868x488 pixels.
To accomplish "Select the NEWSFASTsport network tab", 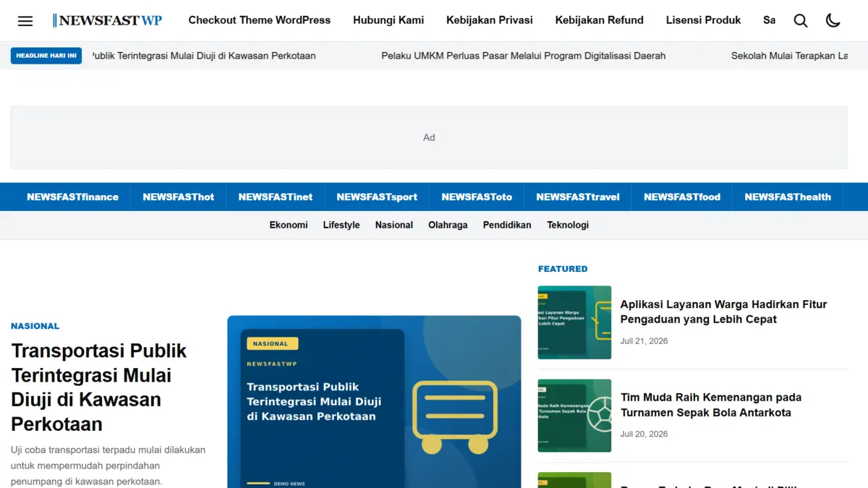I will coord(377,197).
